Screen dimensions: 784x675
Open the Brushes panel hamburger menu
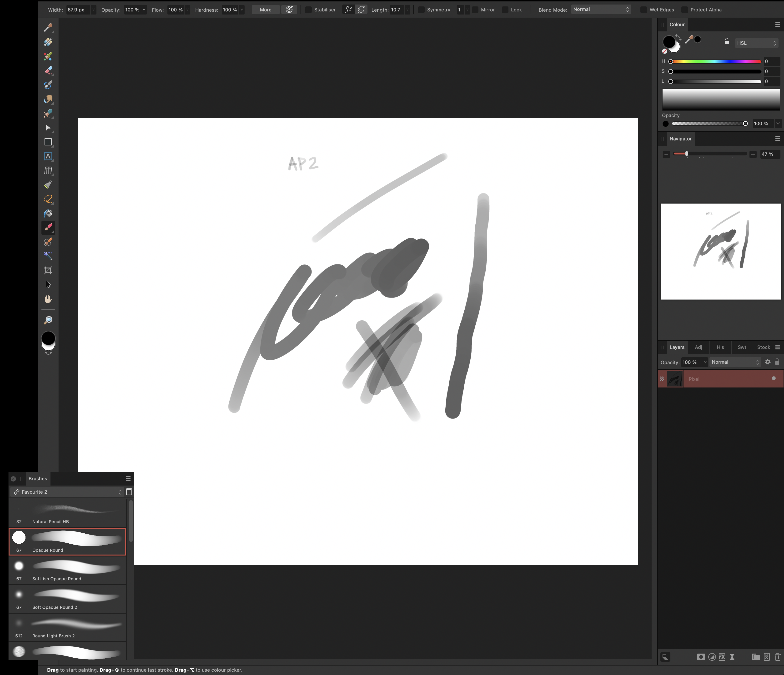point(128,478)
